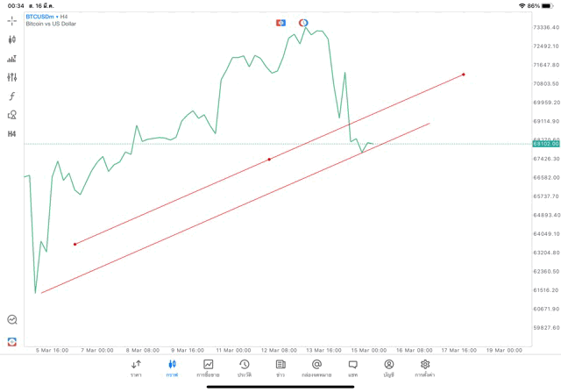
Task: Open chart settings sliders icon
Action: [x=11, y=77]
